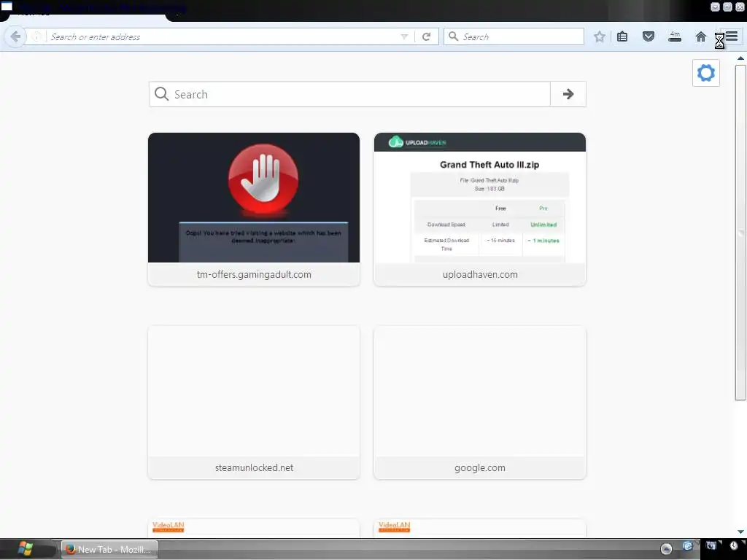Close the Firefox window
This screenshot has width=747, height=560.
point(740,7)
